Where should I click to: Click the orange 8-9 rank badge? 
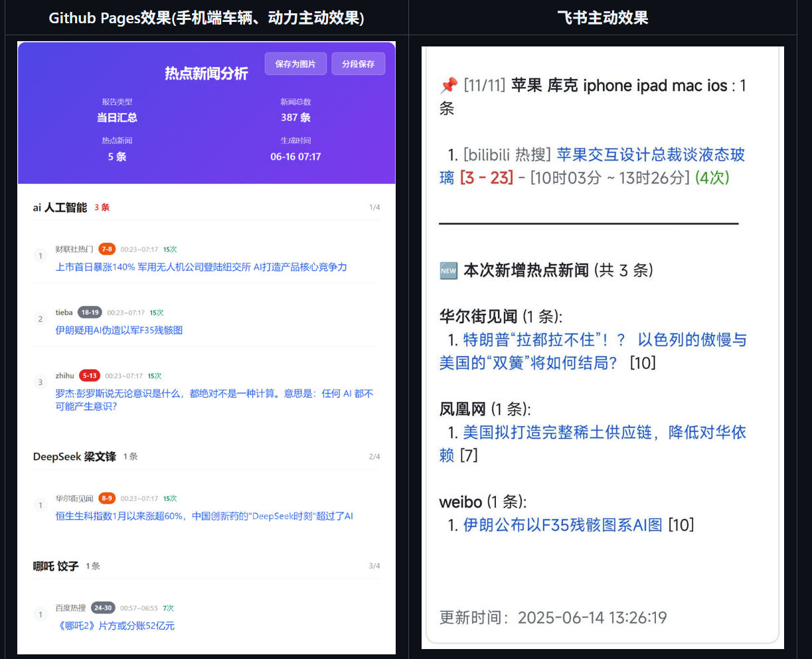(x=106, y=498)
